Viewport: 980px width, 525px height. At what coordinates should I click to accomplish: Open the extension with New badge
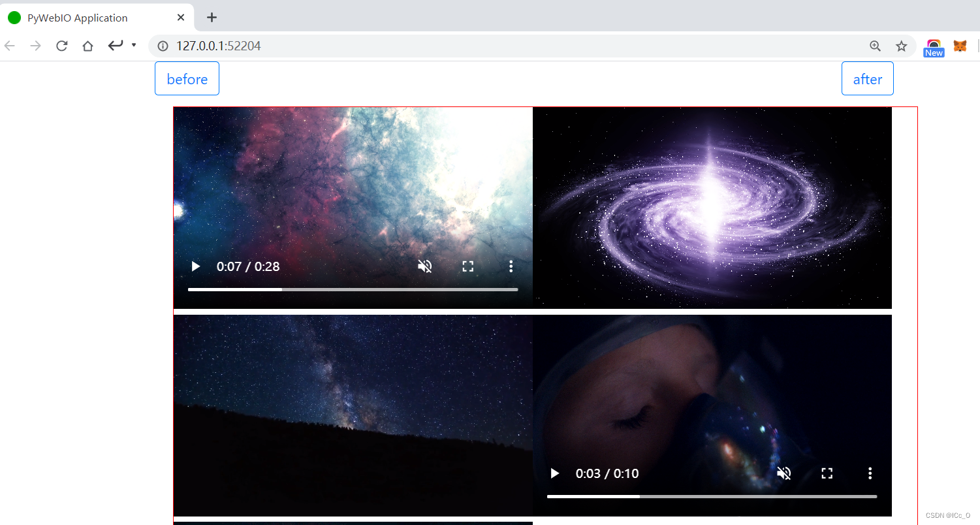pyautogui.click(x=934, y=48)
